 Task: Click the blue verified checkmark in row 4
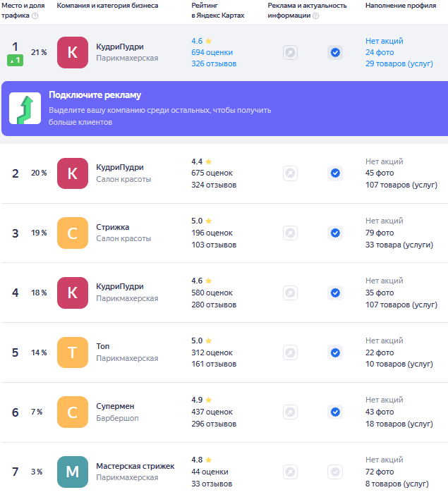pos(335,293)
